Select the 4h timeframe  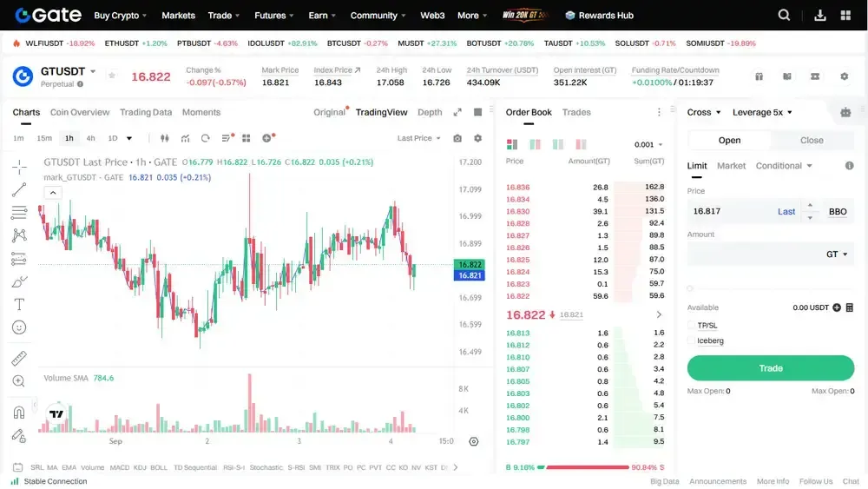(x=91, y=138)
